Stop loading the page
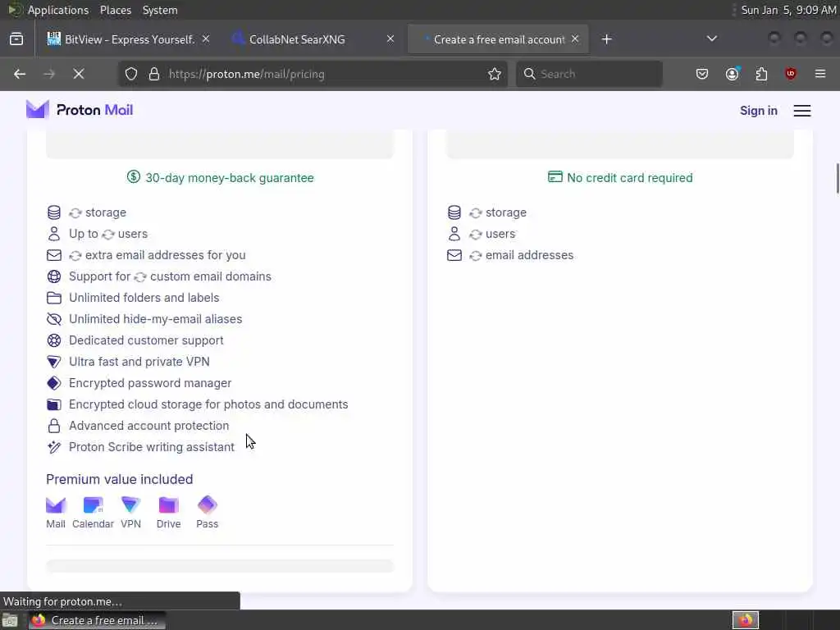This screenshot has width=840, height=630. [79, 74]
